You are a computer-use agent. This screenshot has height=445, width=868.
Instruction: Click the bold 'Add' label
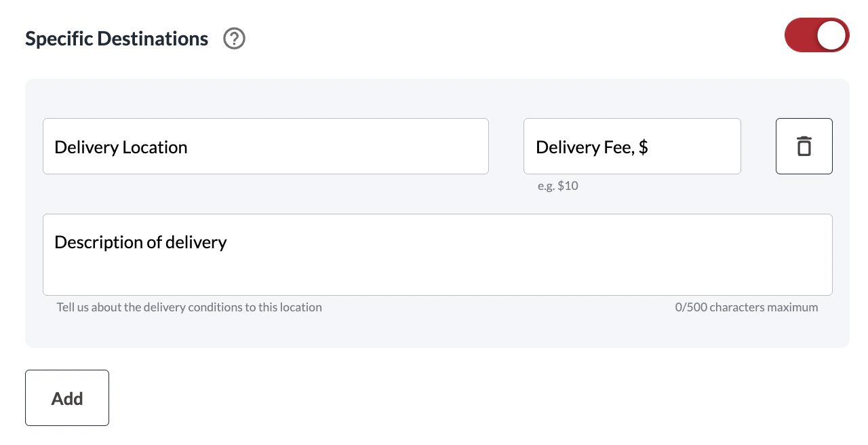(67, 398)
